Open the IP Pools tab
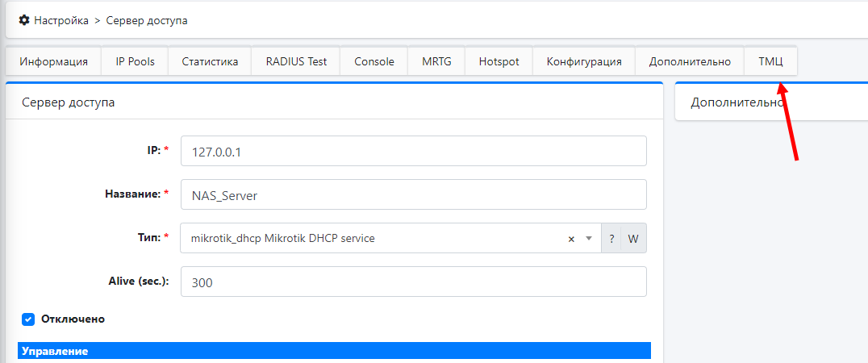 [x=135, y=62]
